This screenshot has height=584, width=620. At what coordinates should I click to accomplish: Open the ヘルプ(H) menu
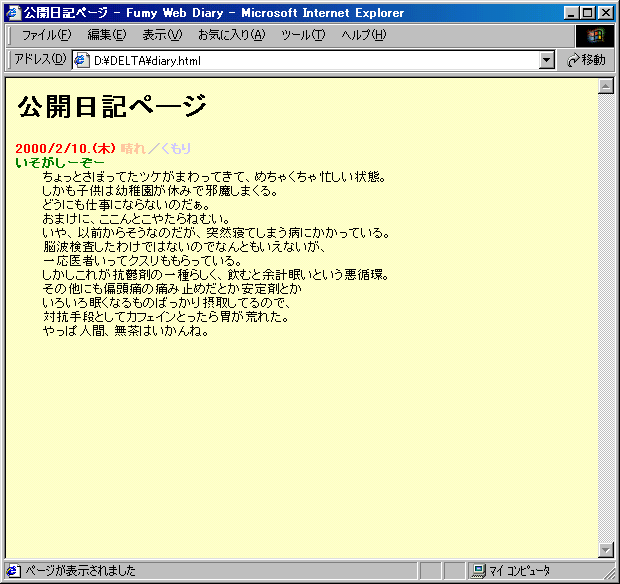pos(364,35)
